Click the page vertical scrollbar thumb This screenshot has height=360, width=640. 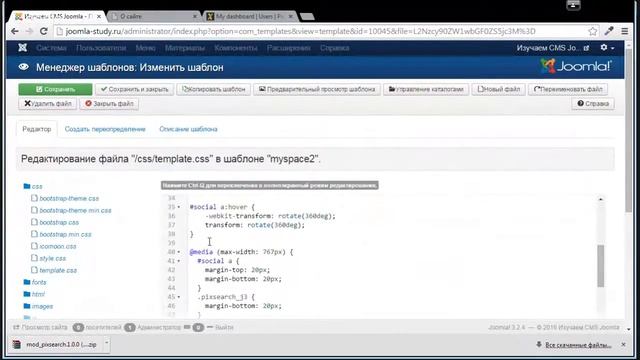pyautogui.click(x=628, y=131)
